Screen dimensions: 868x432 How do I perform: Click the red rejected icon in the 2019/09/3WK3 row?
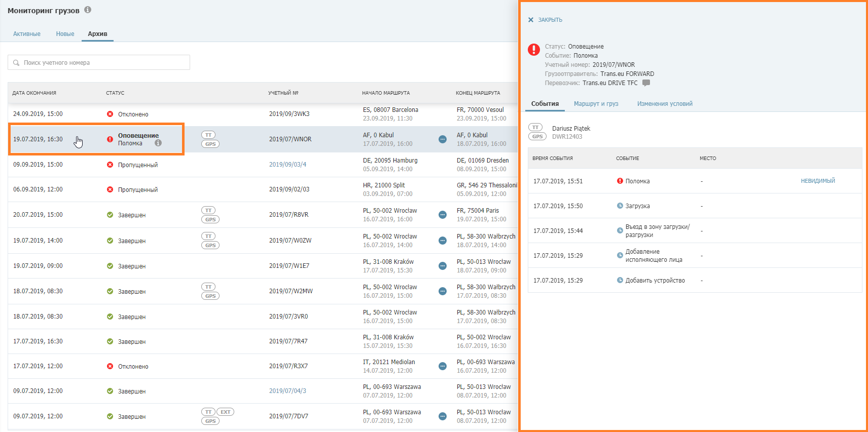coord(110,114)
